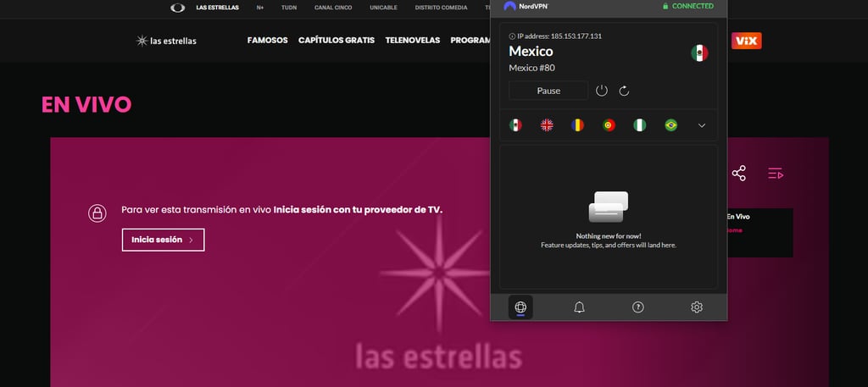Select the Mexico flag in the quick-connect row
This screenshot has width=868, height=387.
coord(515,125)
